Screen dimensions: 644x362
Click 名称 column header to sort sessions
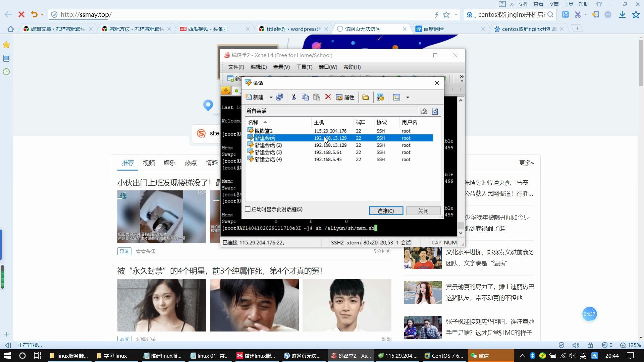coord(254,122)
